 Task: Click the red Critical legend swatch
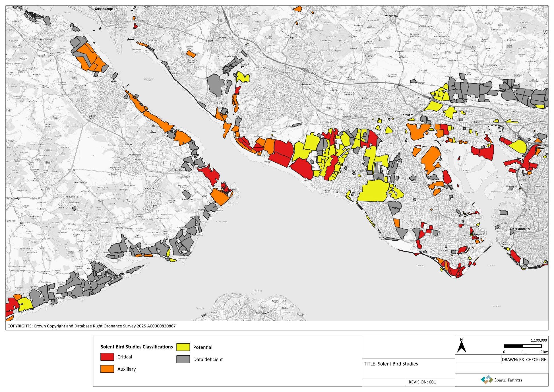click(x=107, y=357)
